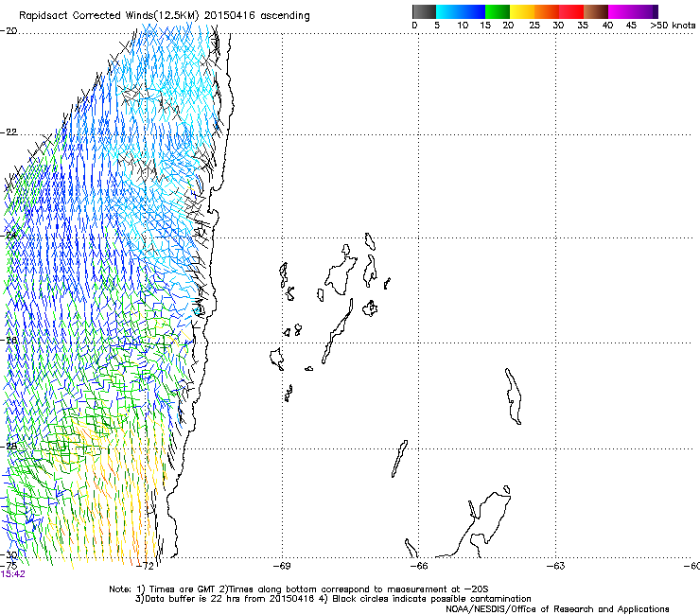Viewport: 700px width, 615px height.
Task: Click the legend label '10'
Action: click(x=463, y=26)
